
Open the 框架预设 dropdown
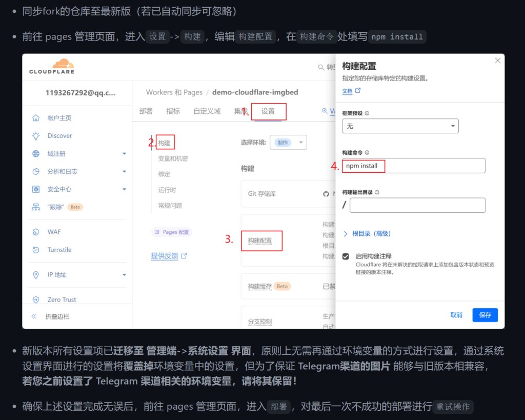pyautogui.click(x=400, y=126)
